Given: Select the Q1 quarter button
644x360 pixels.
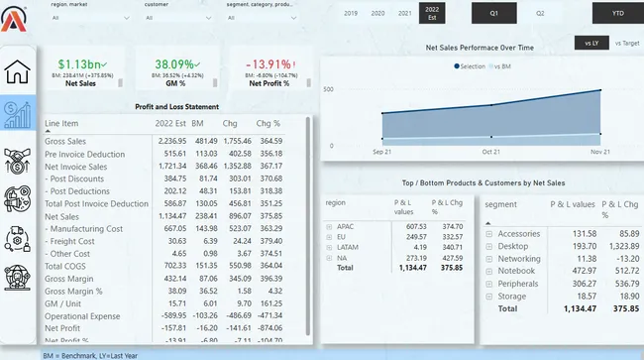Looking at the screenshot, I should [494, 13].
